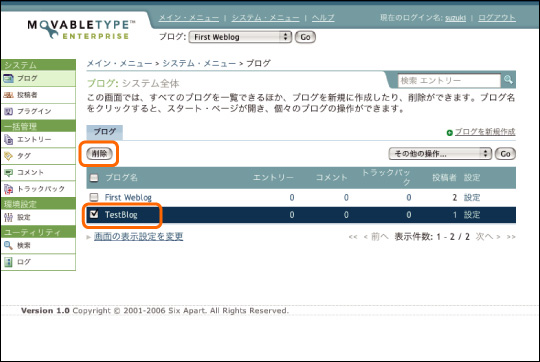
Task: Open the First Weblog blog link
Action: click(x=128, y=197)
